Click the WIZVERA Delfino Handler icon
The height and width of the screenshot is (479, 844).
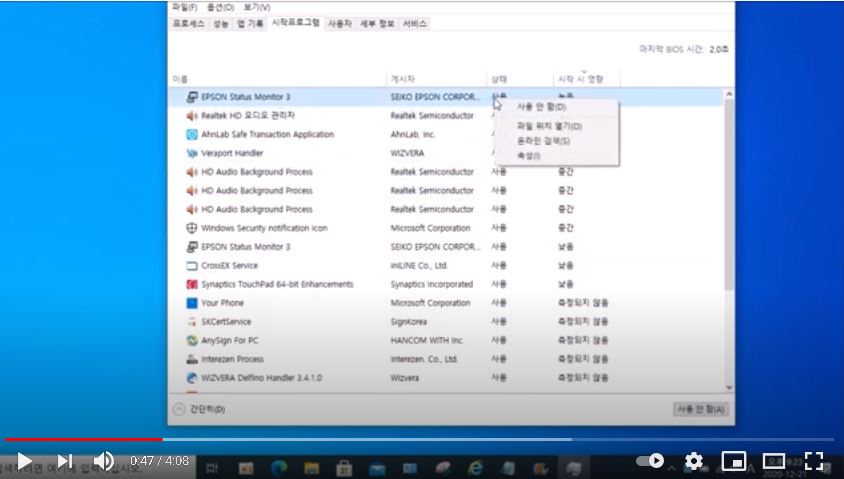[192, 378]
